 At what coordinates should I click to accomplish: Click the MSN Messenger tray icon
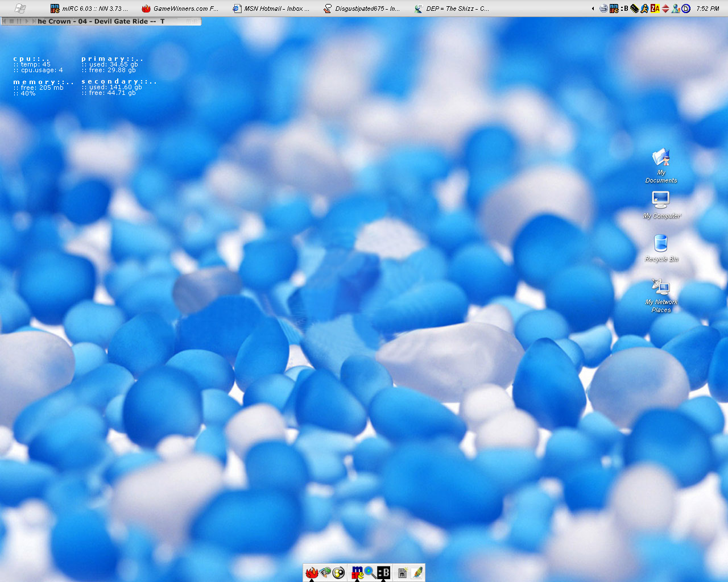676,9
